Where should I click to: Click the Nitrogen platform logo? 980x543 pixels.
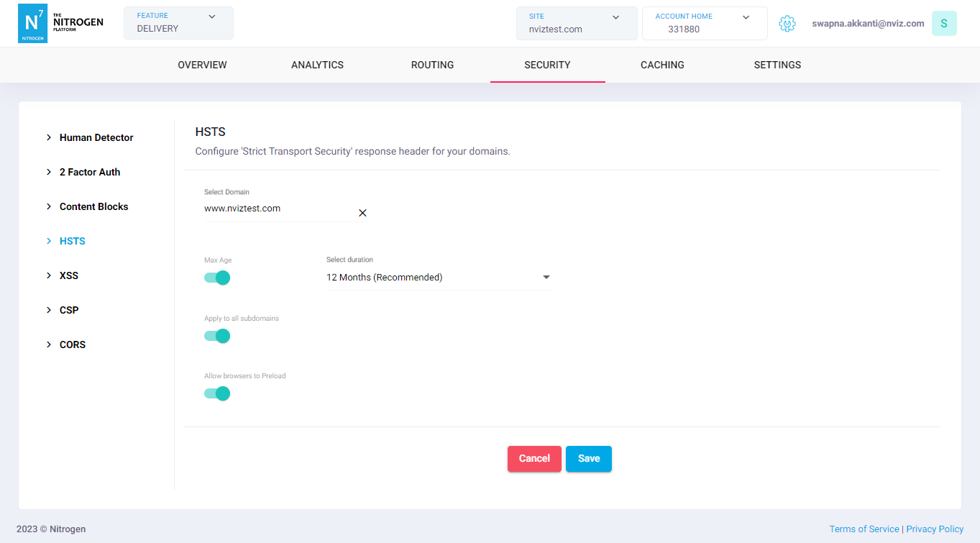pos(60,23)
